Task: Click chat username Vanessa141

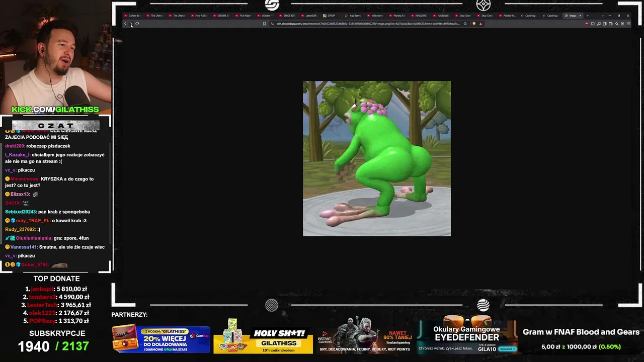Action: [24, 247]
